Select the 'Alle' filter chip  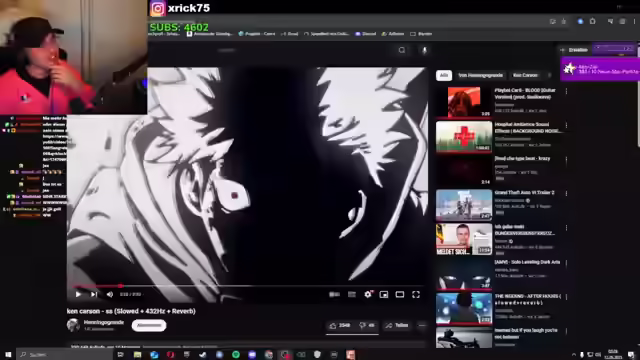(x=444, y=75)
